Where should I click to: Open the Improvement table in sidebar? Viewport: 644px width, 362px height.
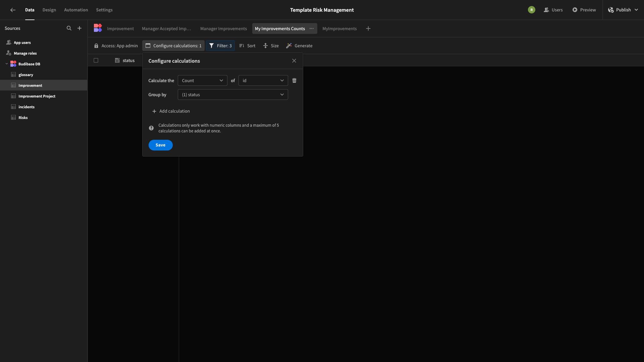30,85
